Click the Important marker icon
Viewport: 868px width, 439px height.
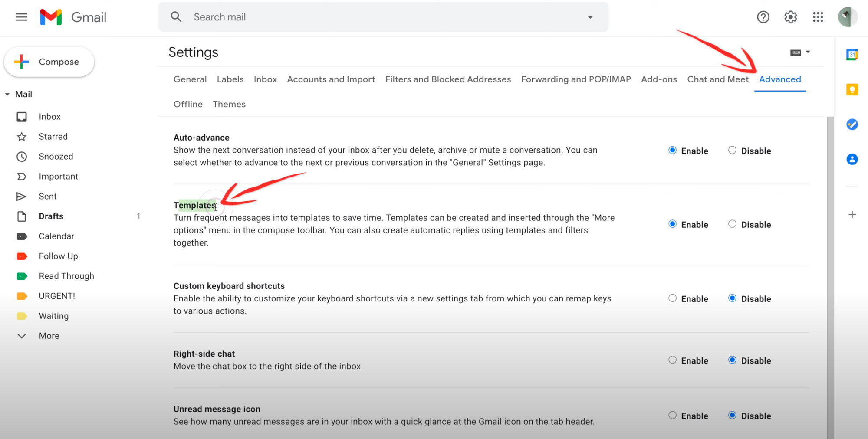point(22,177)
